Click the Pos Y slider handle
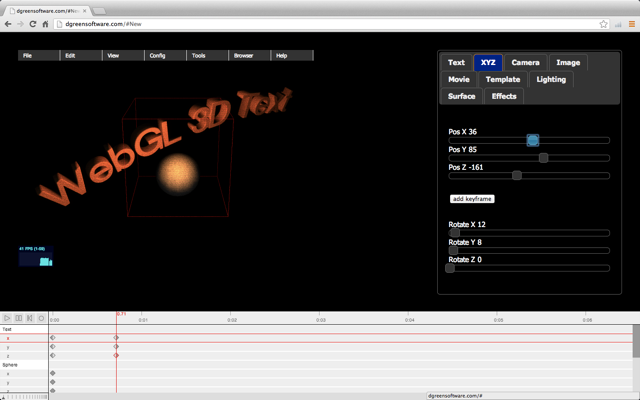This screenshot has width=640, height=400. pyautogui.click(x=543, y=158)
